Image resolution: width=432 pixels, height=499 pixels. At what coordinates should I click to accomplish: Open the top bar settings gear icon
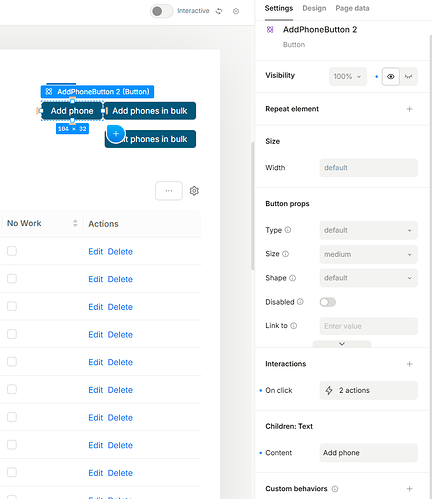(236, 11)
